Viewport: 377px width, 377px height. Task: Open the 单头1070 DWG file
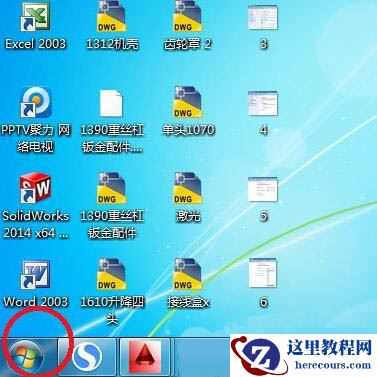point(187,102)
